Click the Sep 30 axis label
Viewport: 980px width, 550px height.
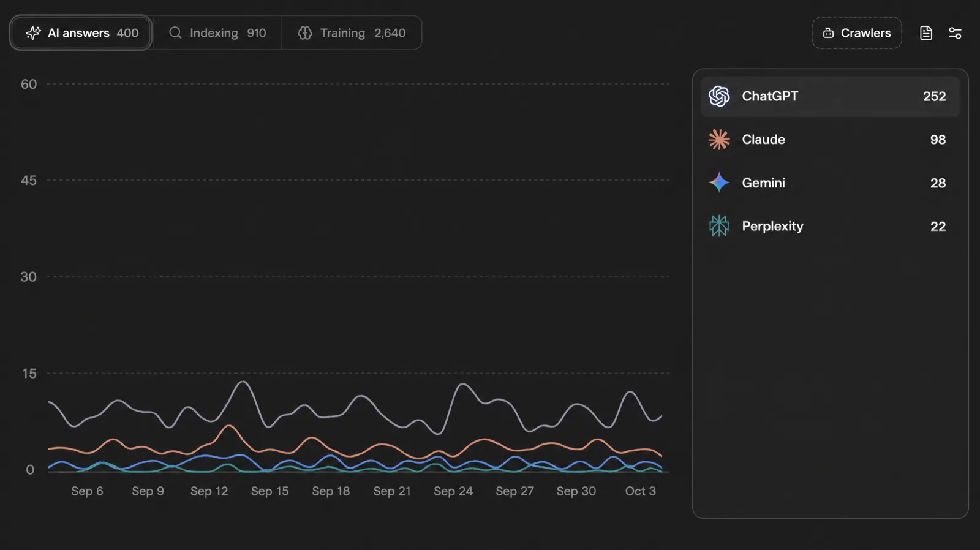(576, 491)
